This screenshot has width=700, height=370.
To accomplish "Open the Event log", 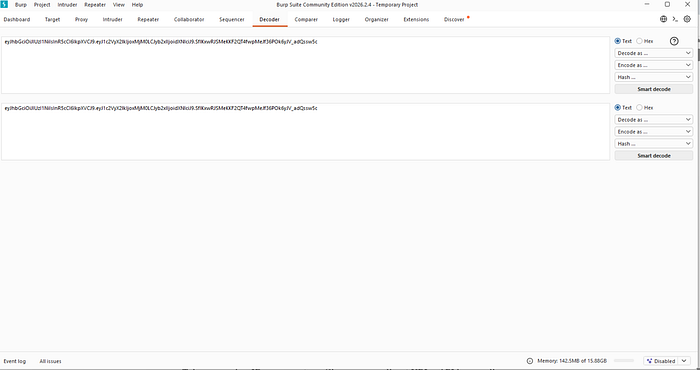I will click(15, 361).
